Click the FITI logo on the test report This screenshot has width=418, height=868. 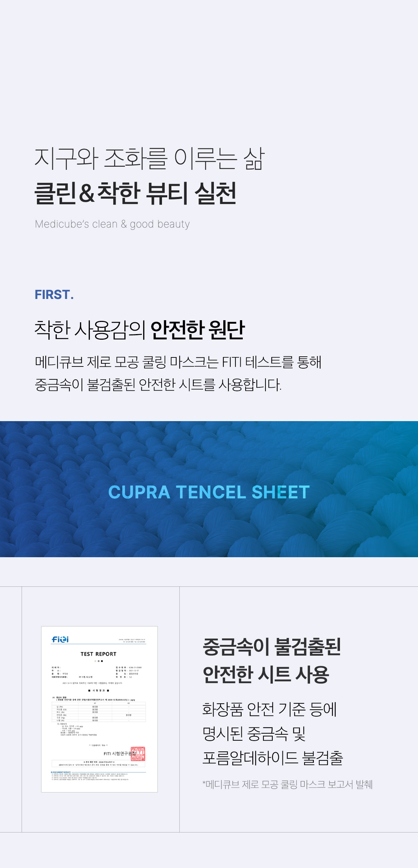point(60,639)
